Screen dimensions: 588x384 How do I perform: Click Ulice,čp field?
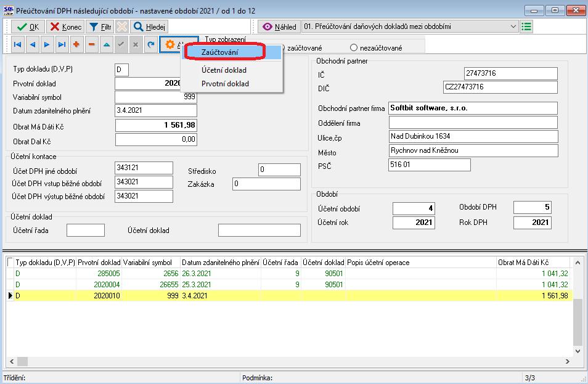pyautogui.click(x=473, y=136)
